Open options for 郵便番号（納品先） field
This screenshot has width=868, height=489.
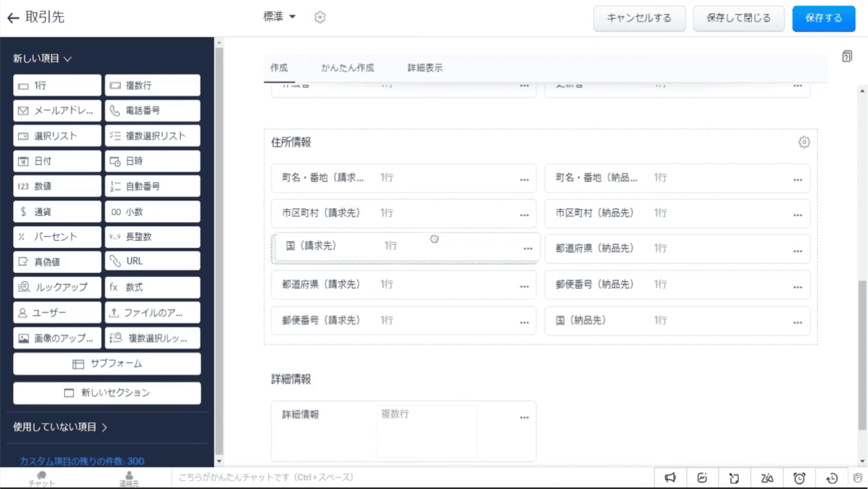tap(797, 287)
